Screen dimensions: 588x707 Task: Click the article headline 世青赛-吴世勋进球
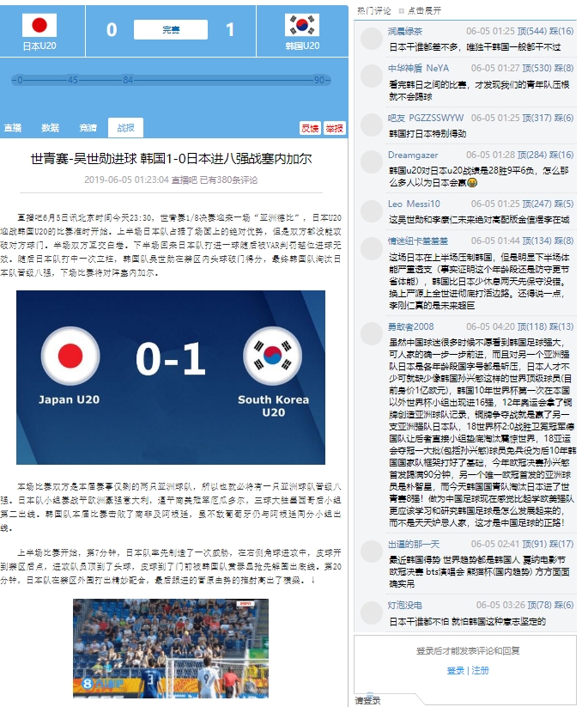[171, 159]
